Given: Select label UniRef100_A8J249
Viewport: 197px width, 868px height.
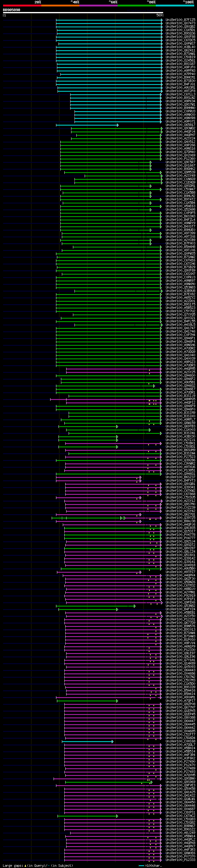Looking at the screenshot, I should click(180, 832).
